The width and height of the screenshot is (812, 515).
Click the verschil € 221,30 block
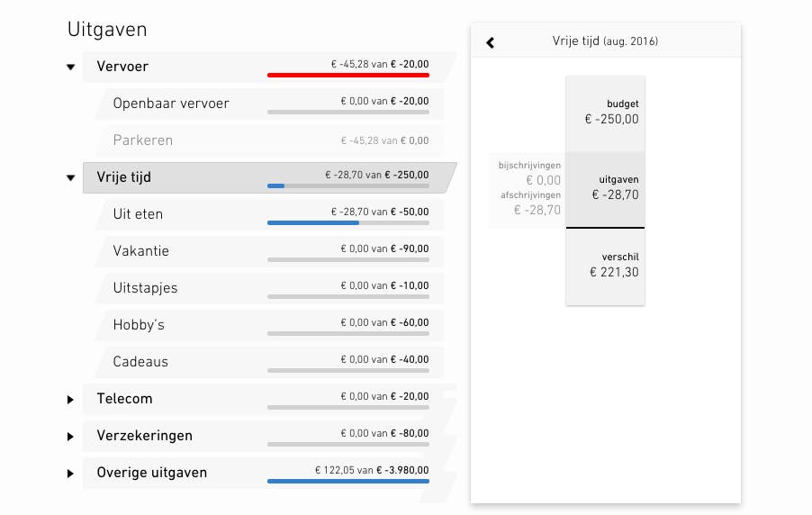(605, 265)
